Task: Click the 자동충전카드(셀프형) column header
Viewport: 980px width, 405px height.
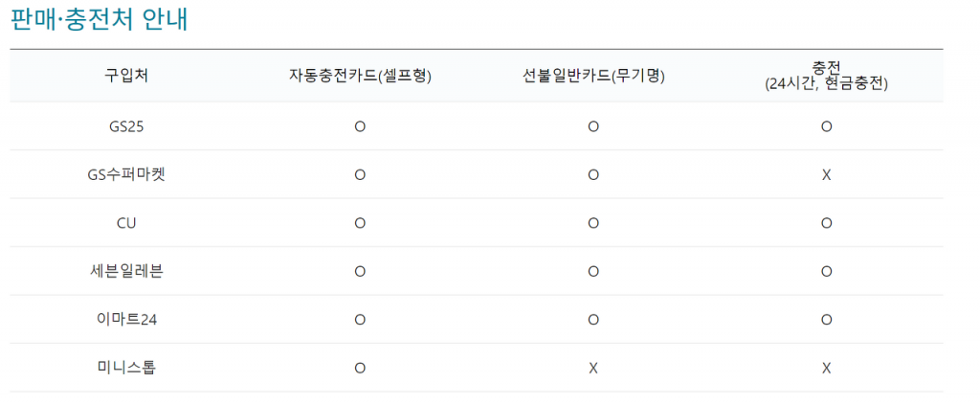Action: point(360,76)
